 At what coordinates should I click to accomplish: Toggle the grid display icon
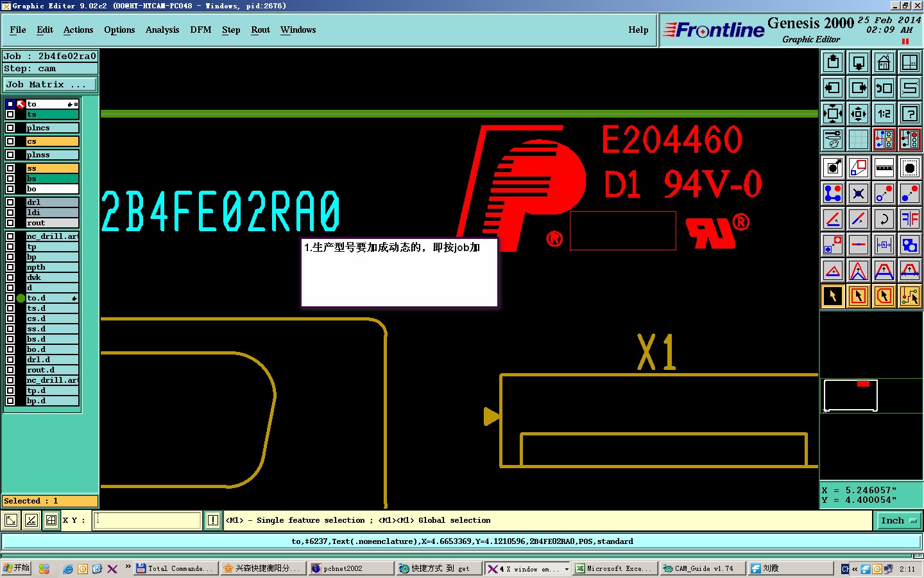click(859, 139)
